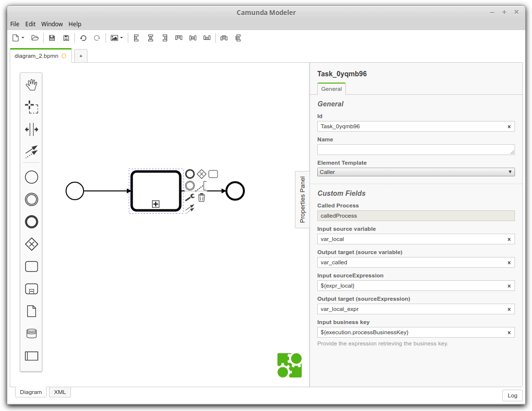This screenshot has height=411, width=532.
Task: Clear the var_called field
Action: coord(509,263)
